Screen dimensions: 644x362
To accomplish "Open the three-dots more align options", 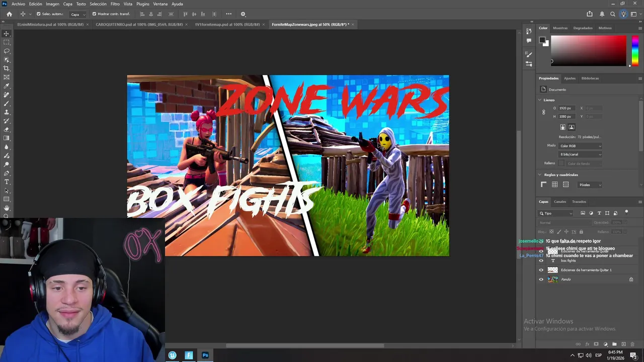I will (229, 14).
